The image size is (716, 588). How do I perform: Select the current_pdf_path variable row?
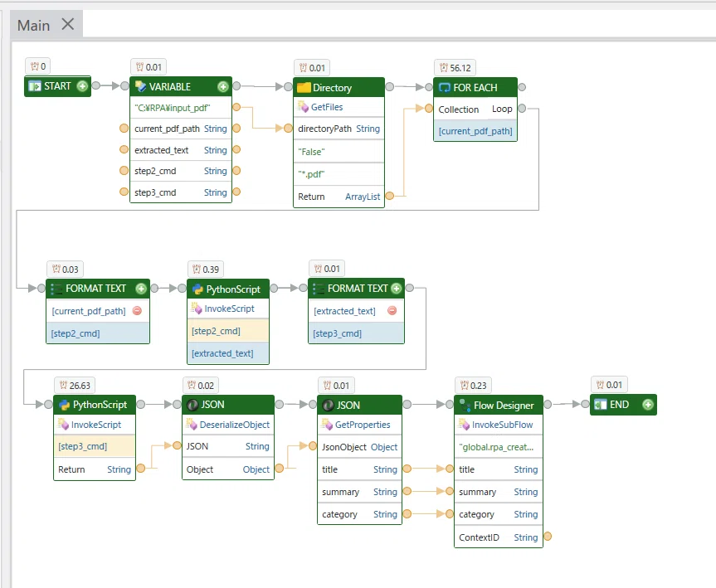tap(181, 129)
